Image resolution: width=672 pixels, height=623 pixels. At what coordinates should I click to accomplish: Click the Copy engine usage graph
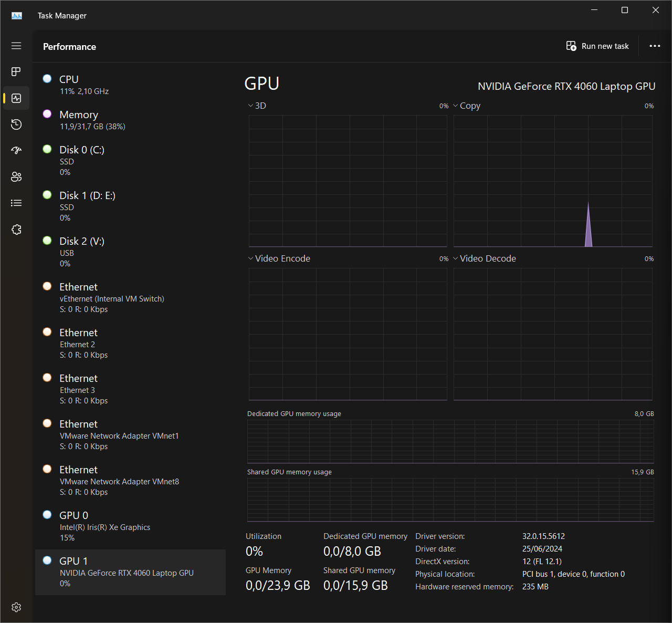click(553, 181)
